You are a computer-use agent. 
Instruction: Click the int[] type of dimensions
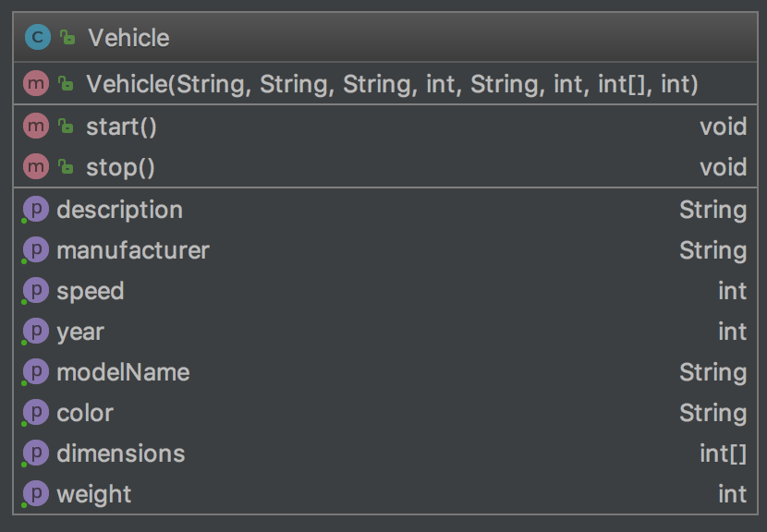tap(723, 453)
